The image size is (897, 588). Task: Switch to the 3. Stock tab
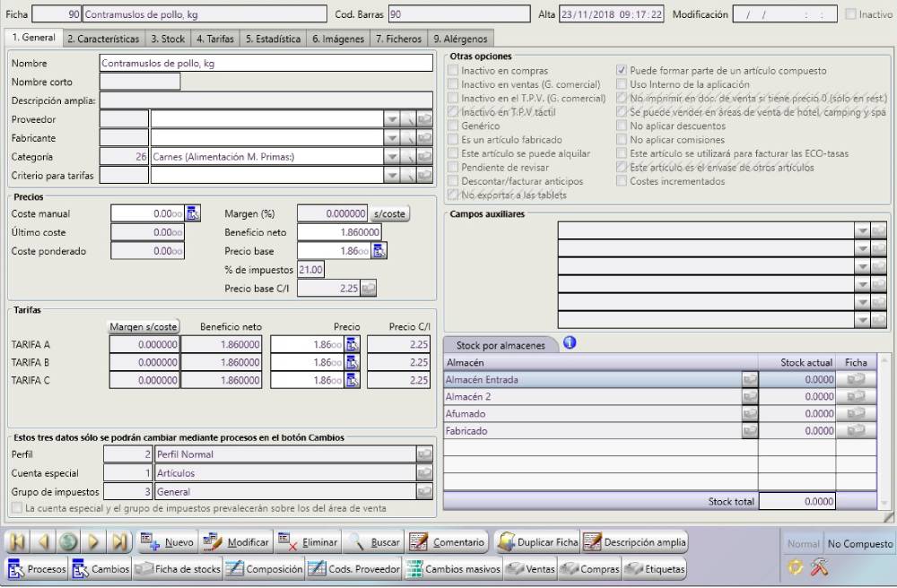pos(168,39)
